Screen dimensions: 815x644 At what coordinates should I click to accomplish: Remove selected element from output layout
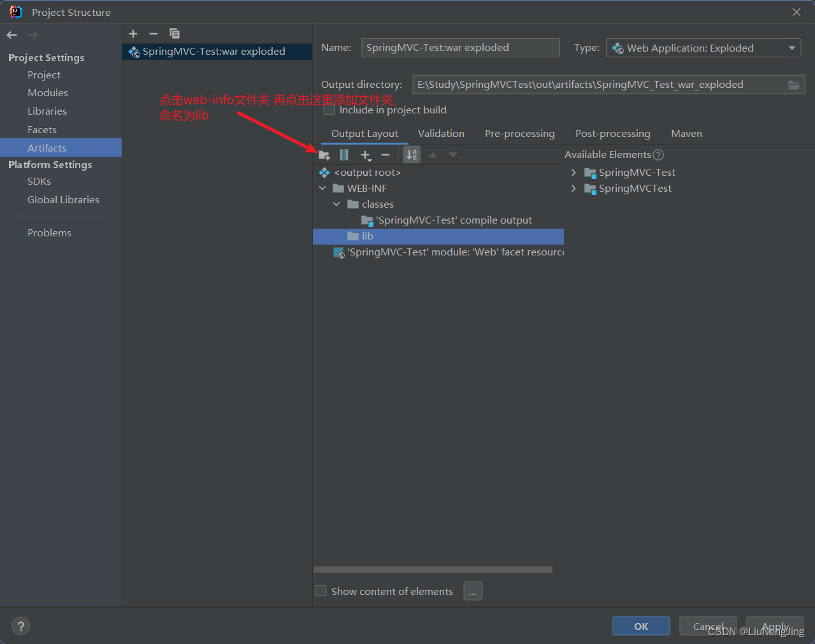386,155
